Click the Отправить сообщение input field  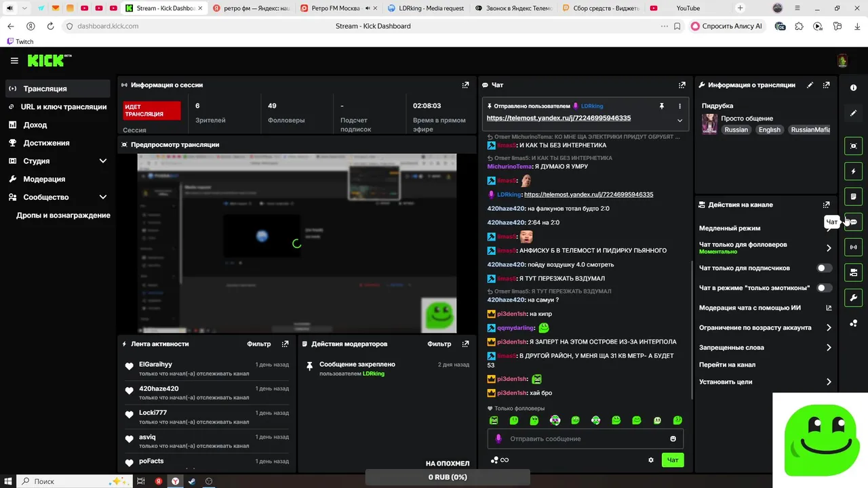586,439
